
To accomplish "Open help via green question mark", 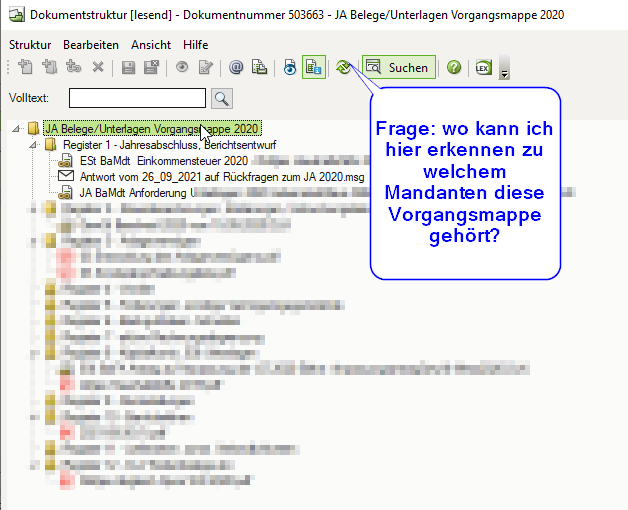I will point(454,67).
